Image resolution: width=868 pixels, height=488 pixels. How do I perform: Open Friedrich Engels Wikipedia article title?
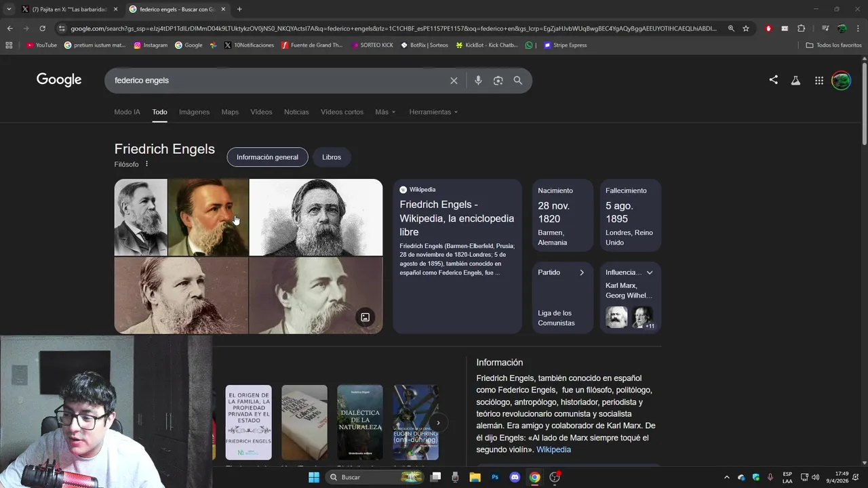click(x=457, y=218)
